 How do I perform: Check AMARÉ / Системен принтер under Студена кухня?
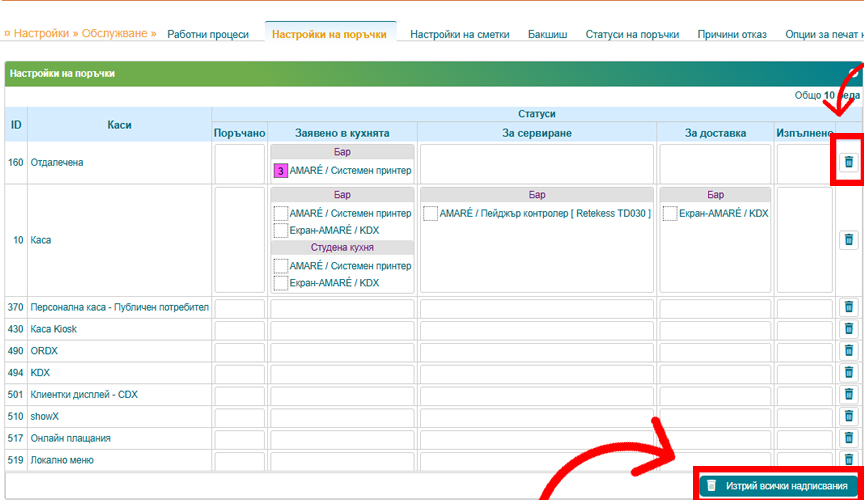coord(281,266)
